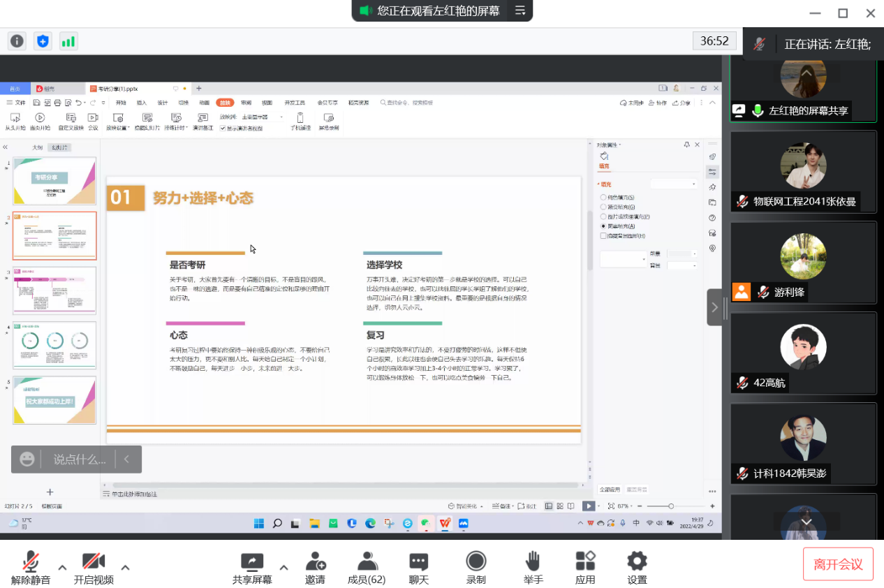Viewport: 884px width, 588px height.
Task: Open the menu on the screen-viewing banner
Action: 520,10
